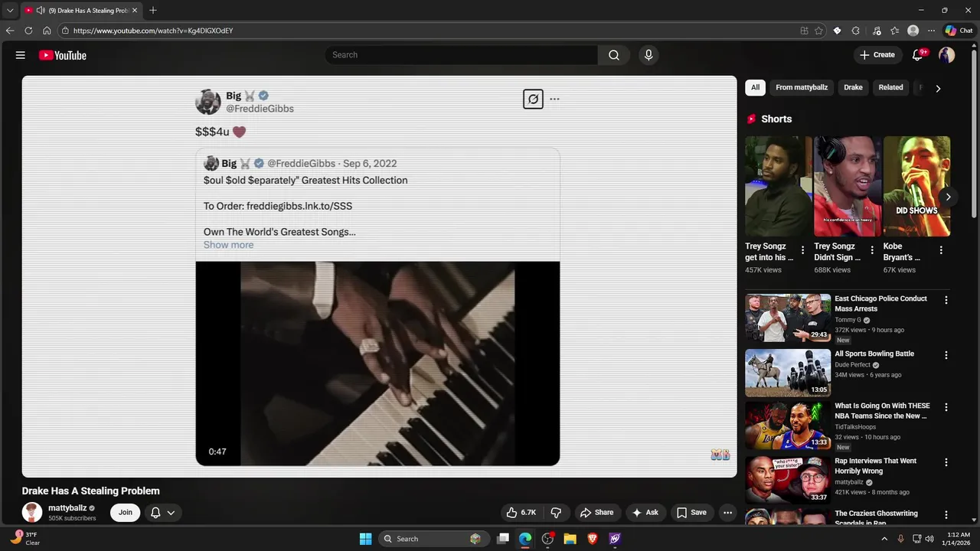
Task: Reload the page
Action: click(x=28, y=31)
